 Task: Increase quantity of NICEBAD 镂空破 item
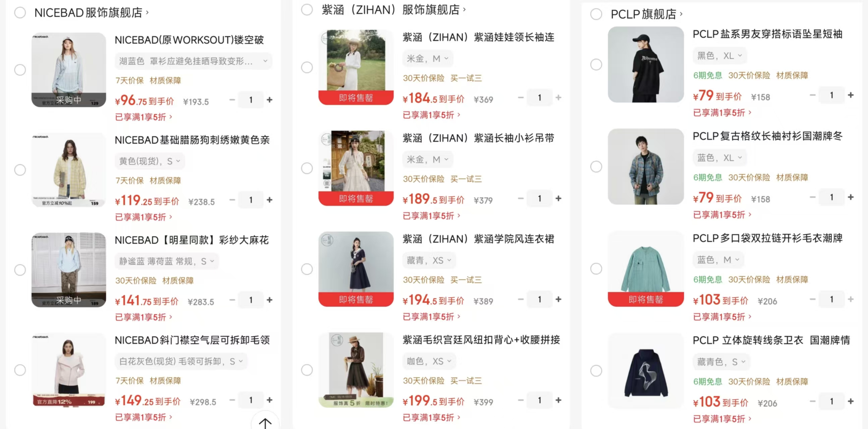point(269,100)
